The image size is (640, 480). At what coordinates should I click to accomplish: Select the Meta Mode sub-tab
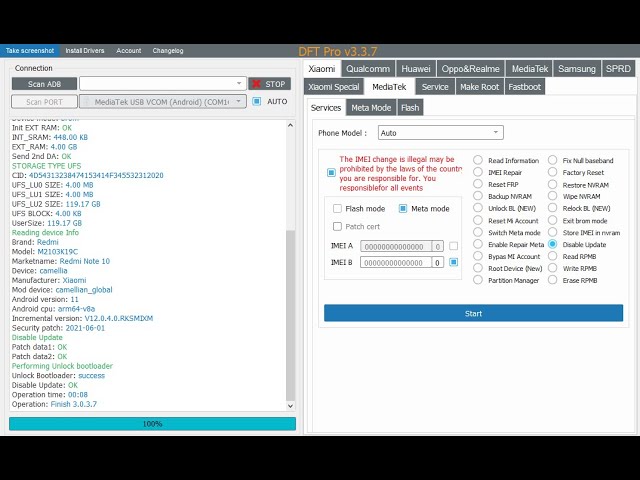tap(370, 107)
